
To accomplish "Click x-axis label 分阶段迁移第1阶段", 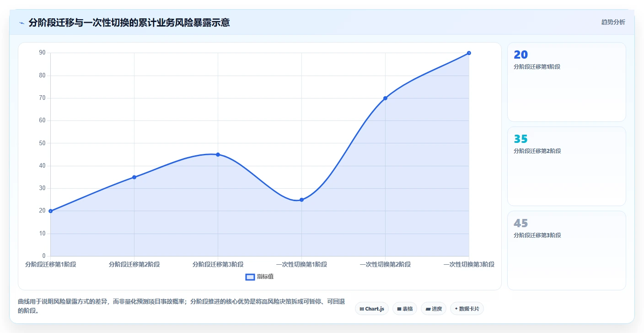I will (50, 264).
